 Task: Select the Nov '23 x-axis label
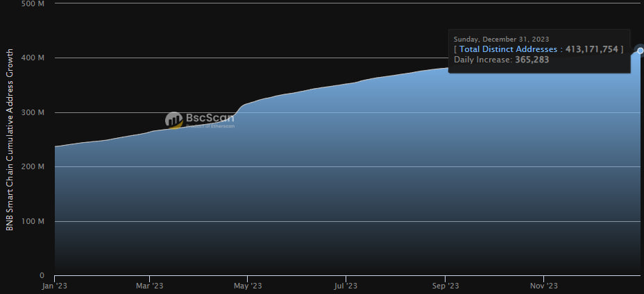click(543, 285)
